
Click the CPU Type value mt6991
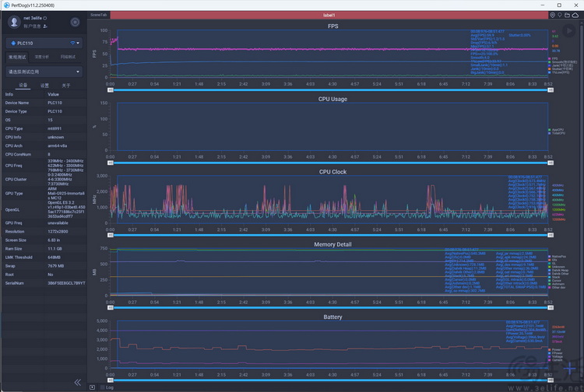[55, 128]
